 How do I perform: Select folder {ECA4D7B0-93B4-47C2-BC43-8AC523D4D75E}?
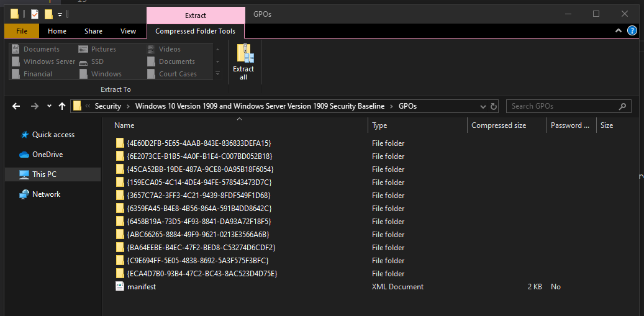click(202, 274)
